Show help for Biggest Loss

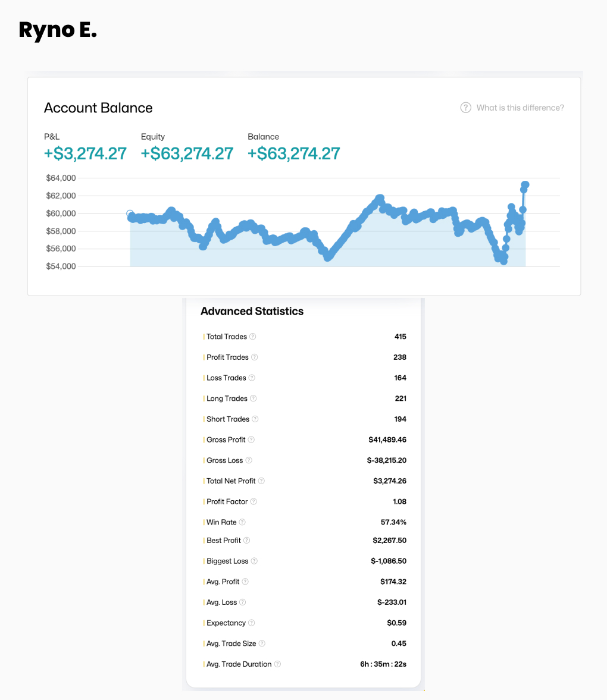pyautogui.click(x=254, y=561)
